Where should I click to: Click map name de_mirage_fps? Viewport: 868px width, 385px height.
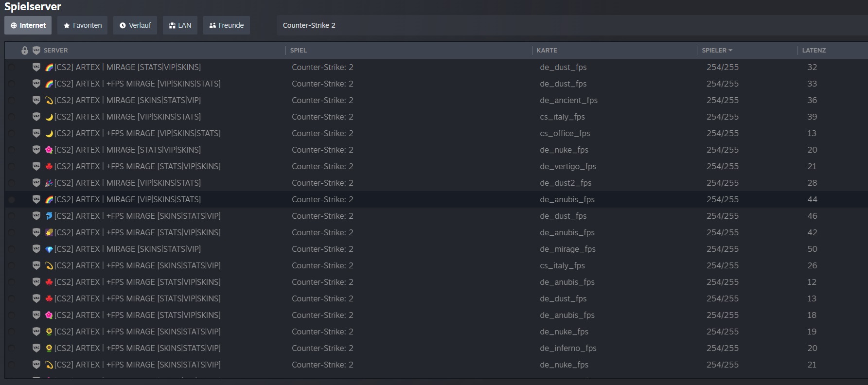567,249
